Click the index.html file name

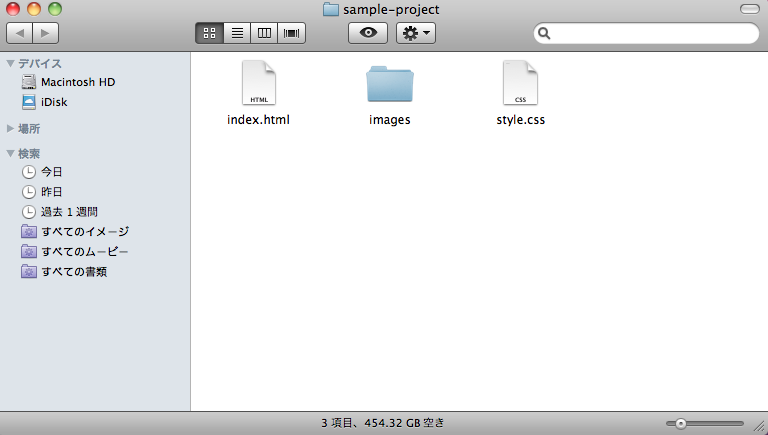click(x=258, y=120)
